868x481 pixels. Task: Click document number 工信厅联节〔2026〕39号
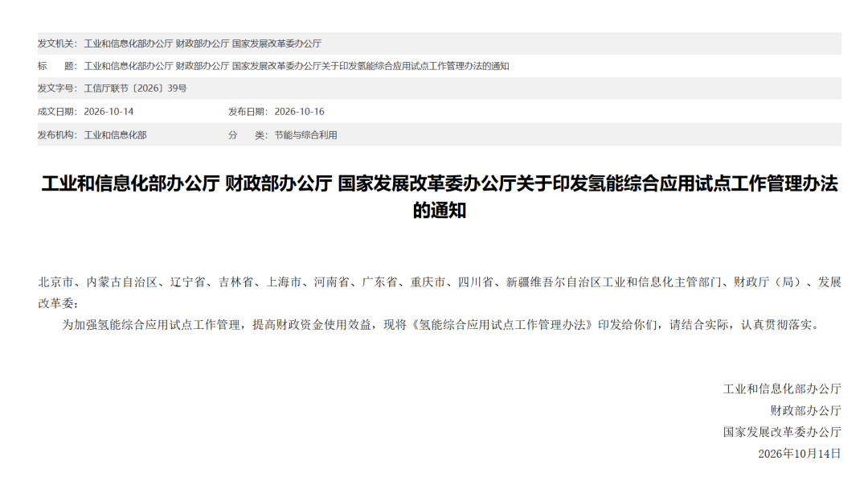tap(135, 88)
